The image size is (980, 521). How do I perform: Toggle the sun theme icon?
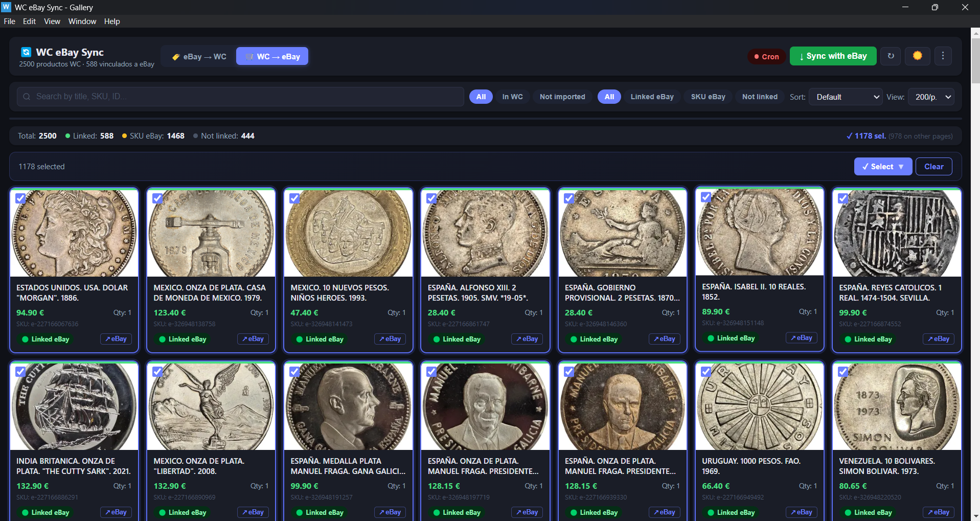pyautogui.click(x=917, y=56)
